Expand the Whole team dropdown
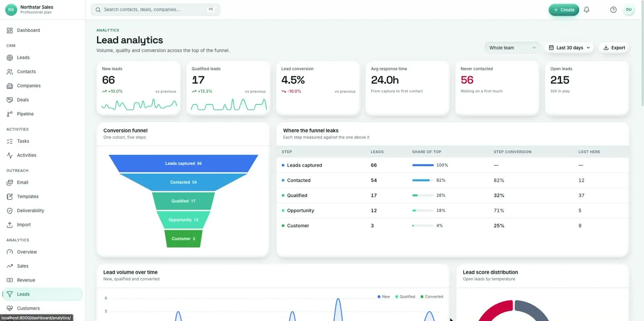644x321 pixels. (x=512, y=47)
